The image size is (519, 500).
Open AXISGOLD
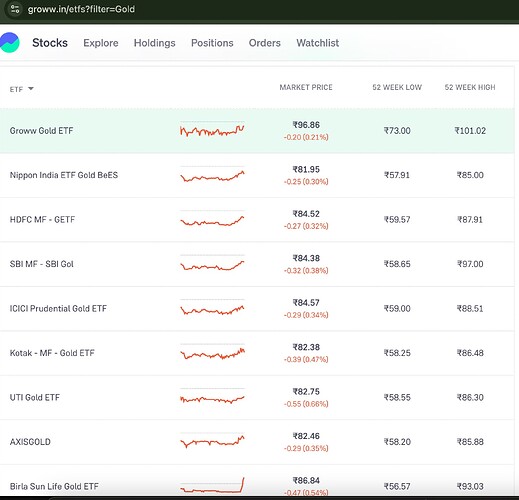[30, 442]
